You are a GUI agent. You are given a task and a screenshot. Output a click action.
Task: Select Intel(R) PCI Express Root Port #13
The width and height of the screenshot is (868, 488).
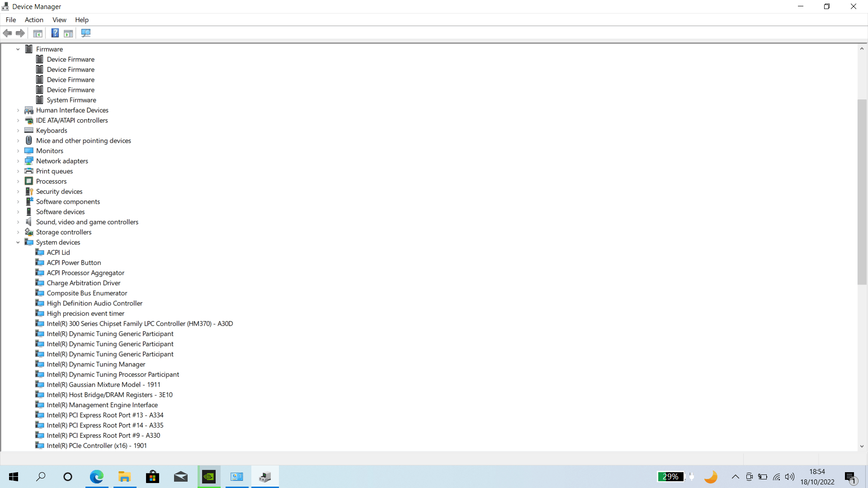105,415
